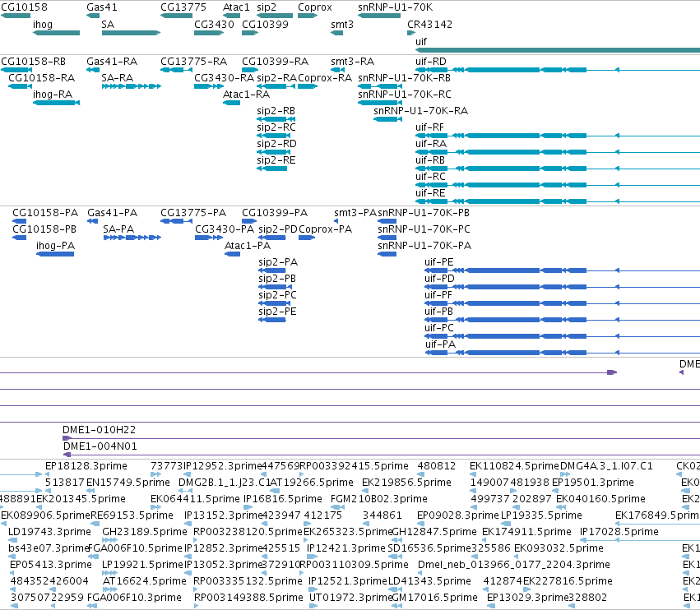Image resolution: width=700 pixels, height=610 pixels.
Task: Select the DMG4A.3_1.I07.C1 EST label
Action: 606,466
